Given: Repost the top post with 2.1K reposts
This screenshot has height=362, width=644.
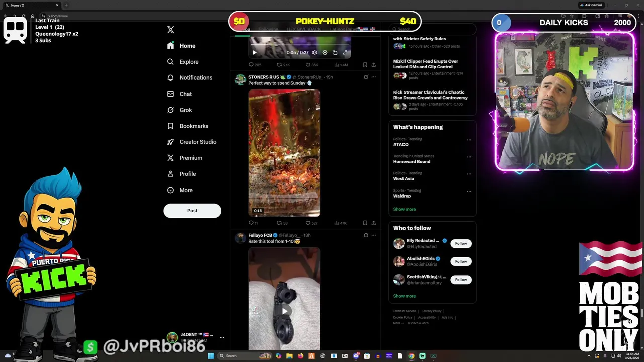Looking at the screenshot, I should 283,65.
